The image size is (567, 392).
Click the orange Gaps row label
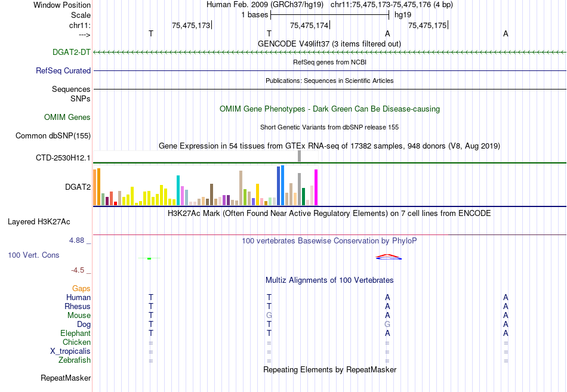coord(81,288)
